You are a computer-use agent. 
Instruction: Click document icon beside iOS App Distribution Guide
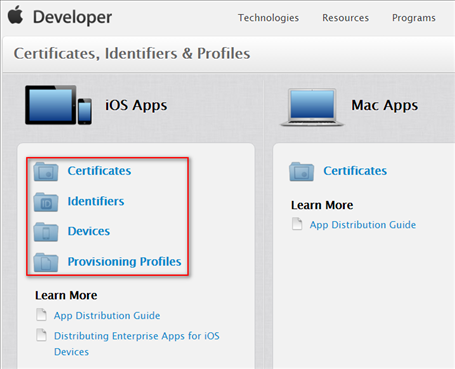point(41,315)
